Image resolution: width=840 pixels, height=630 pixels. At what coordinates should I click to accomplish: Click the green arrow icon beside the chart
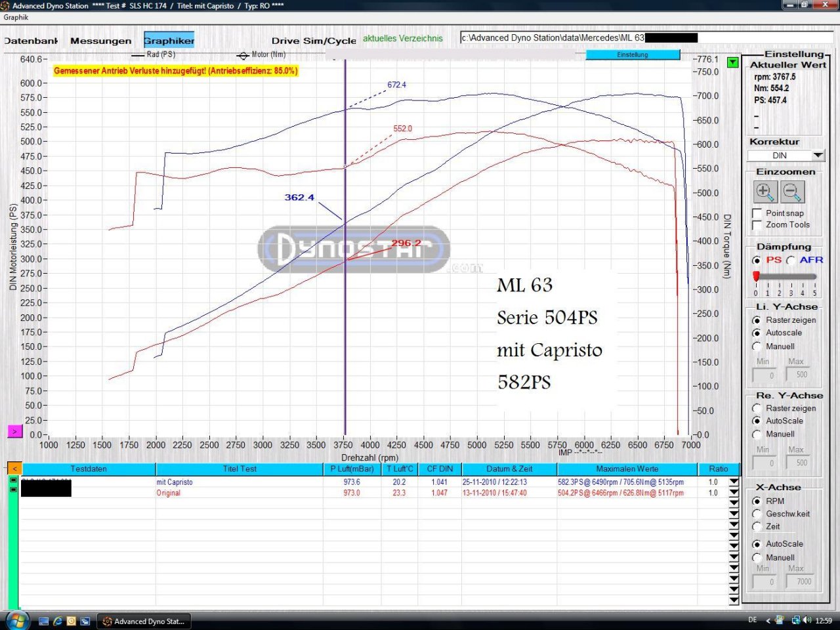point(732,62)
